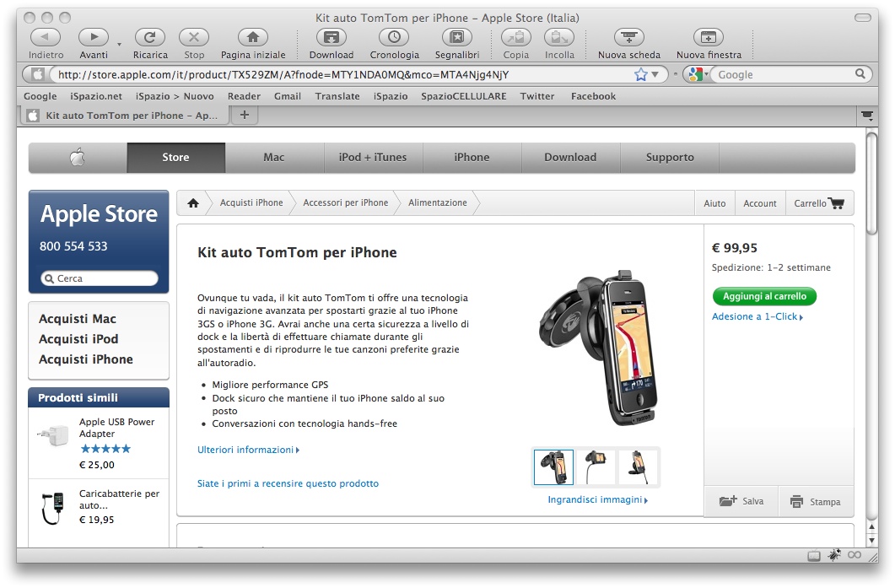
Task: Click the Apple logo in navigation bar
Action: coord(78,158)
